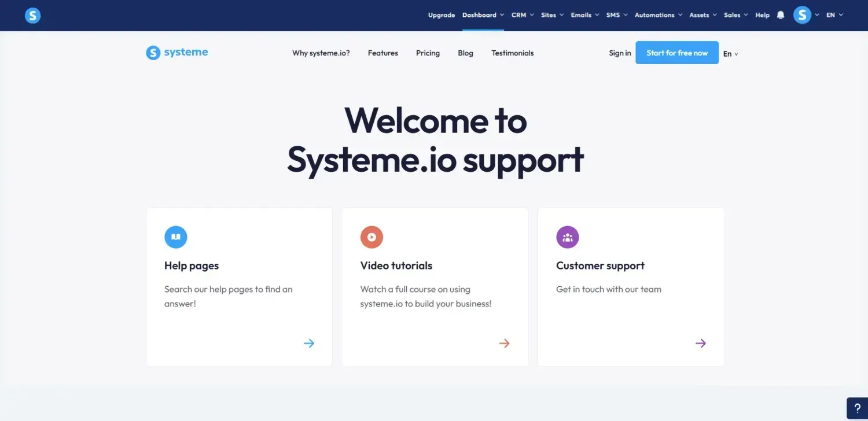
Task: Click 'Search our help pages to find an answer!' text
Action: [229, 296]
